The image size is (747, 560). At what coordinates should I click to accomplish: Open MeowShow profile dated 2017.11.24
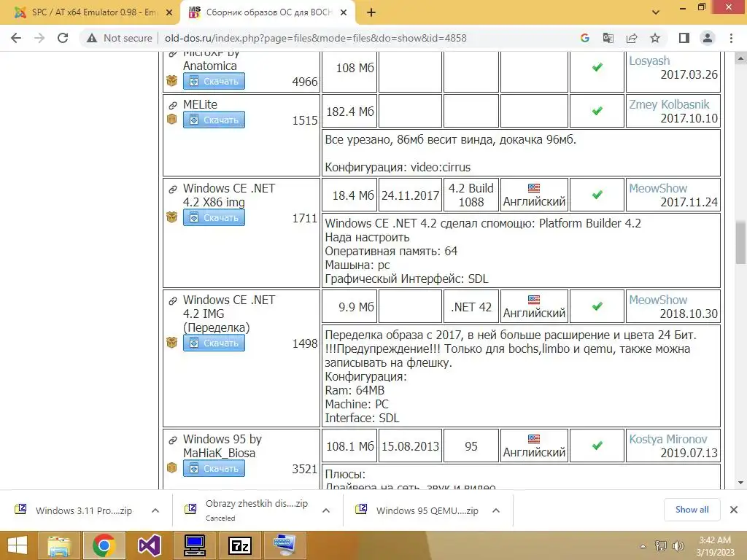[658, 188]
